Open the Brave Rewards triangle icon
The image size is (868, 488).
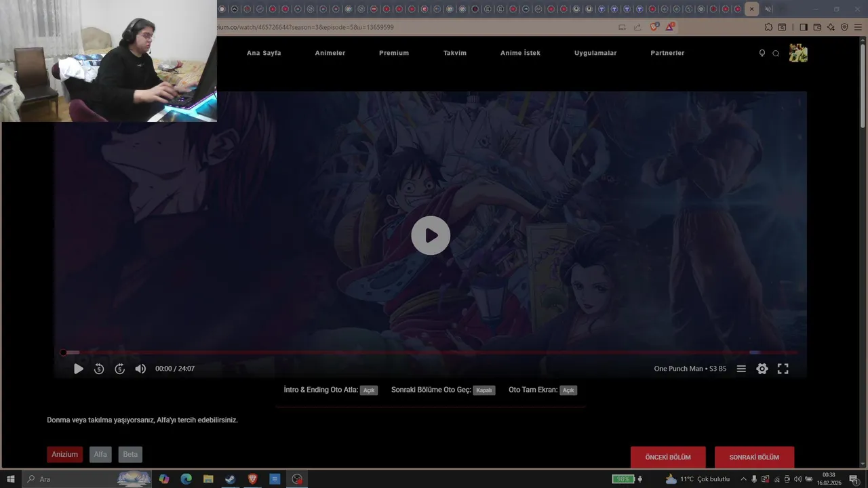point(670,27)
